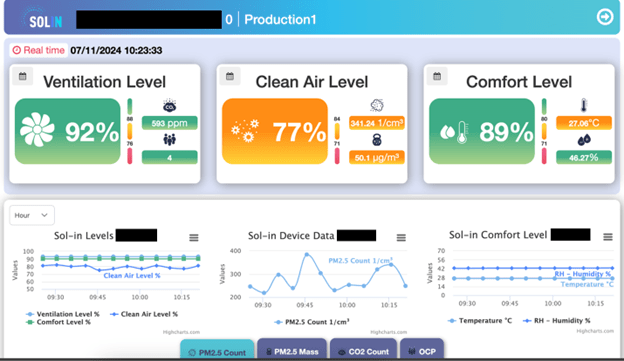
Task: Open calendar icon on Clean Air Level card
Action: click(x=230, y=76)
